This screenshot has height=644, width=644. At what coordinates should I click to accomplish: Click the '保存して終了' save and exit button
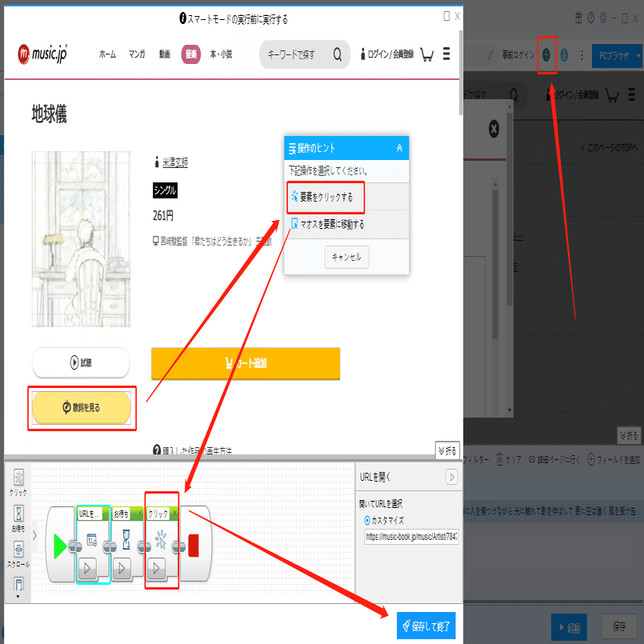click(426, 626)
